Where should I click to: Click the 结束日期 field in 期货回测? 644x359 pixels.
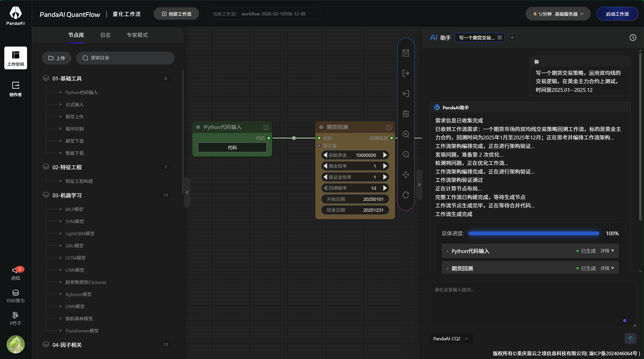click(x=355, y=210)
